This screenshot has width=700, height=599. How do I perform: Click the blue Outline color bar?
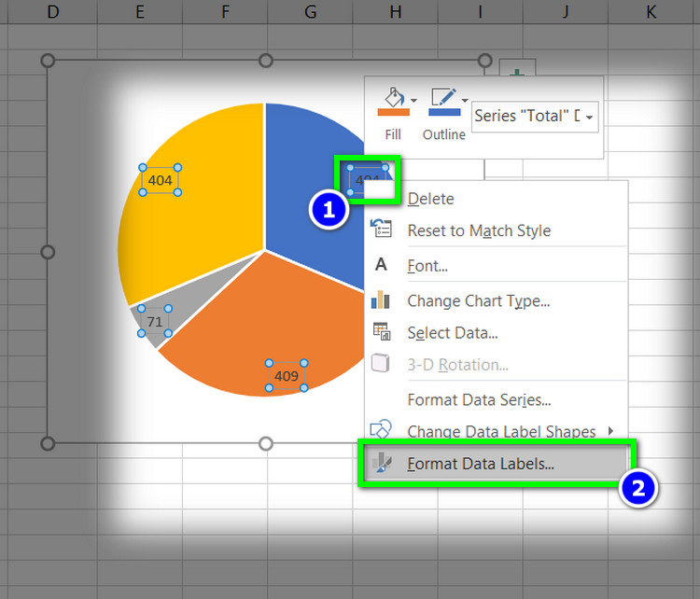444,112
